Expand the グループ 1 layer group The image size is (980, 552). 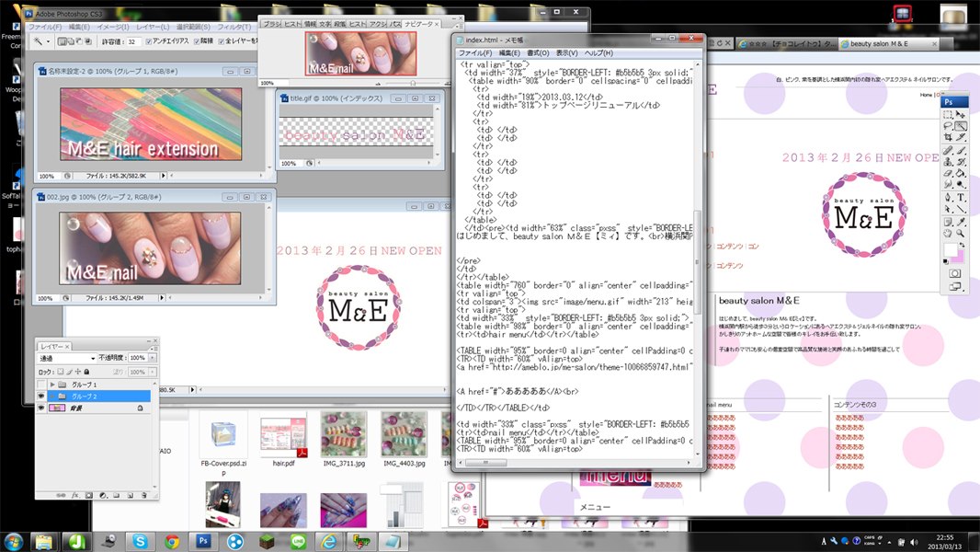(x=52, y=385)
